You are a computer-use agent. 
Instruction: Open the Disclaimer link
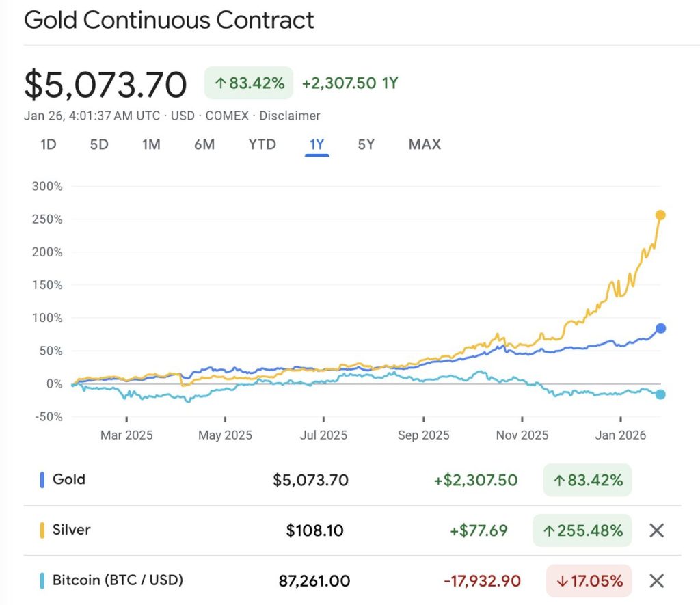point(290,116)
